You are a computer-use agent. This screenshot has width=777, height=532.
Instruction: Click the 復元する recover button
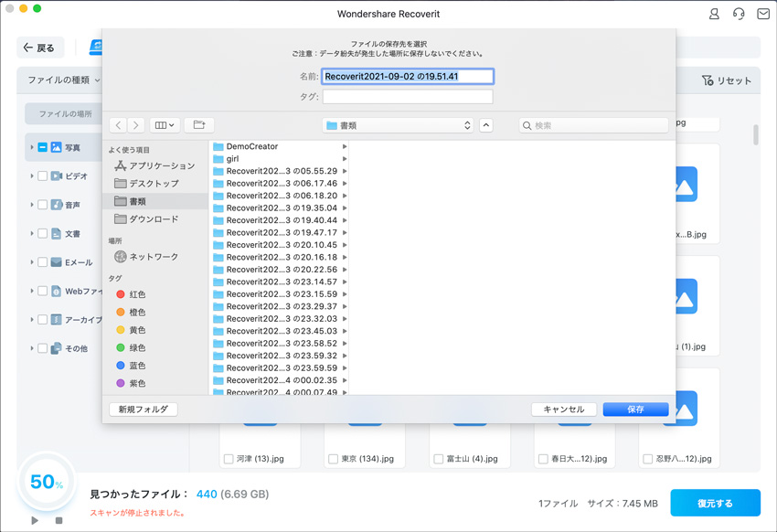[715, 503]
